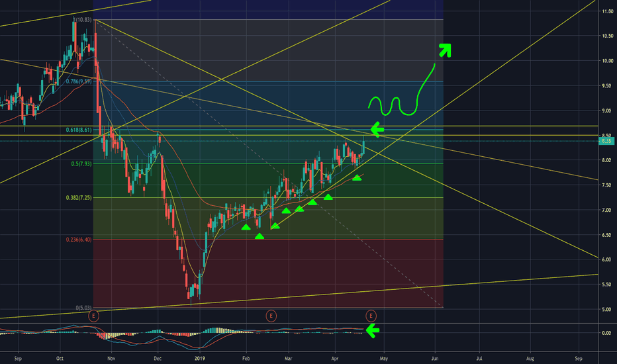
Task: Click the 6.00 price axis label
Action: tap(608, 259)
